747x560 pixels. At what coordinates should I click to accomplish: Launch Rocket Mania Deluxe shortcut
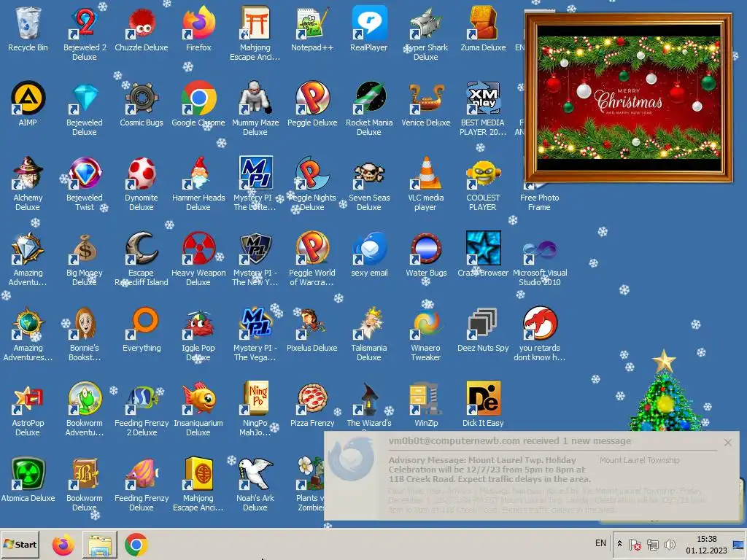tap(368, 98)
